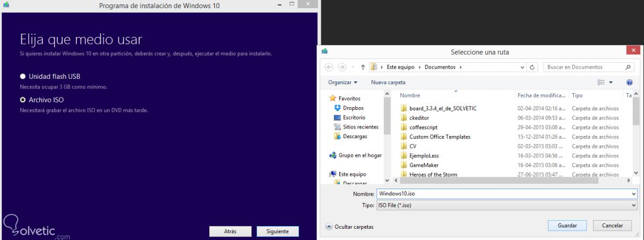Minimize the Windows 10 installer window
Viewport: 644px width, 240px height.
pos(280,5)
